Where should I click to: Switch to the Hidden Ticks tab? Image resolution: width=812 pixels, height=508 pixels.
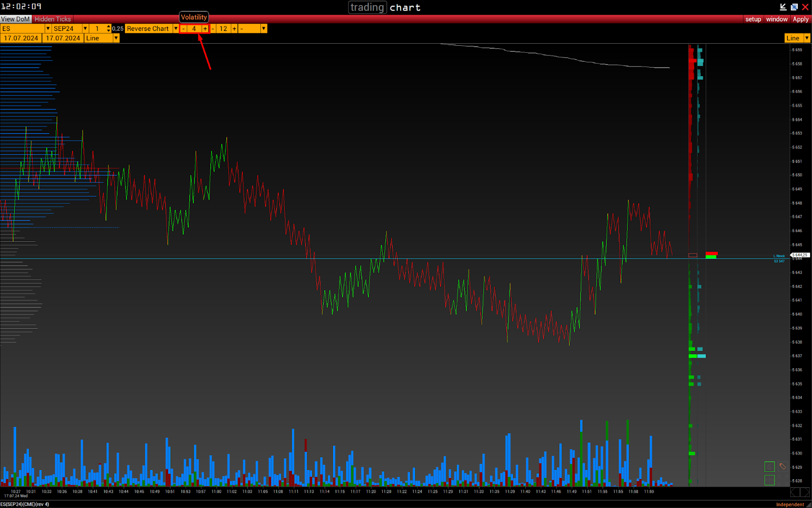click(53, 19)
